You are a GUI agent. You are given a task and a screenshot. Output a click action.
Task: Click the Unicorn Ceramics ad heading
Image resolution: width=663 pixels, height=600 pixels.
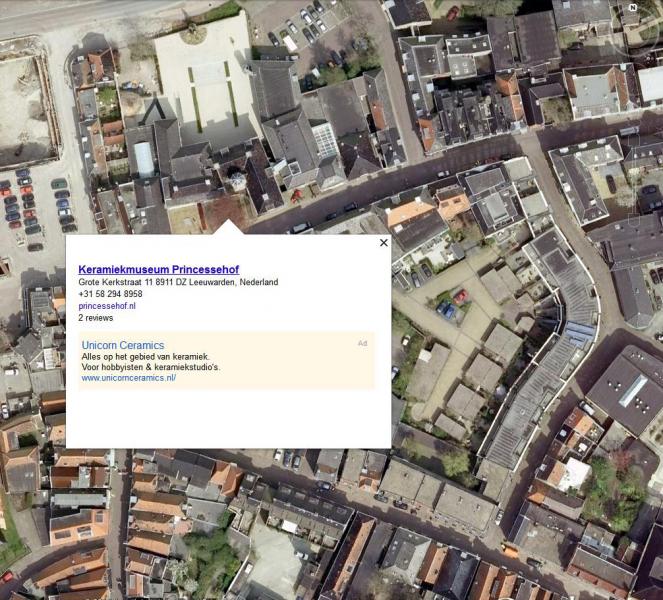pyautogui.click(x=122, y=345)
